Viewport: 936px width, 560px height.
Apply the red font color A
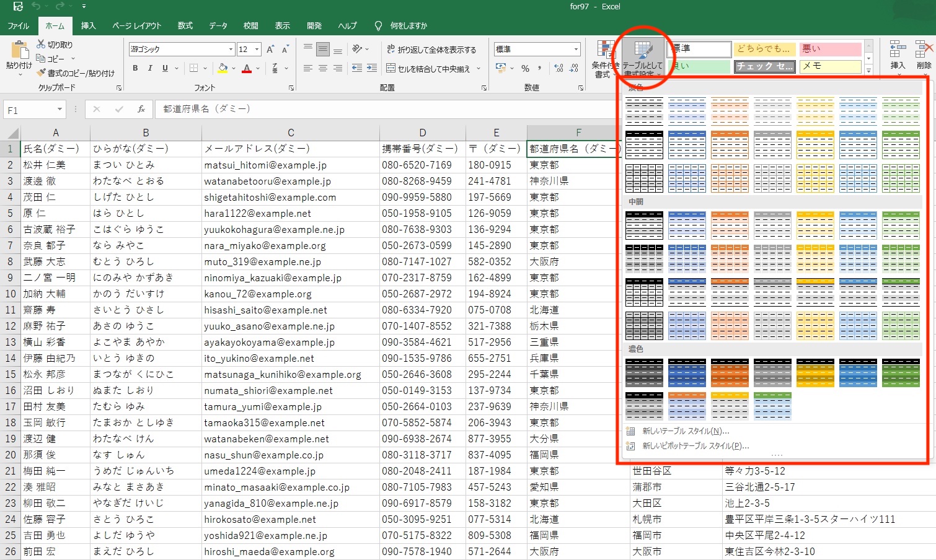coord(247,68)
